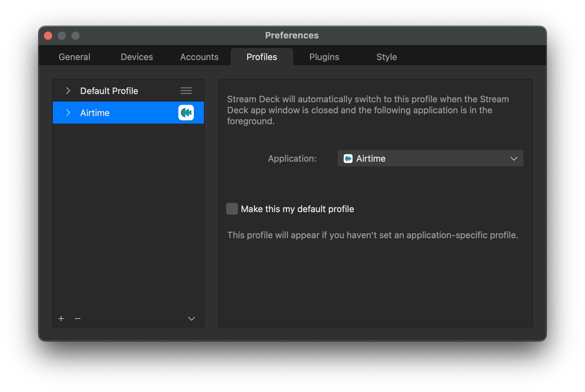Open the Application dropdown showing Airtime
The width and height of the screenshot is (585, 392).
(430, 158)
